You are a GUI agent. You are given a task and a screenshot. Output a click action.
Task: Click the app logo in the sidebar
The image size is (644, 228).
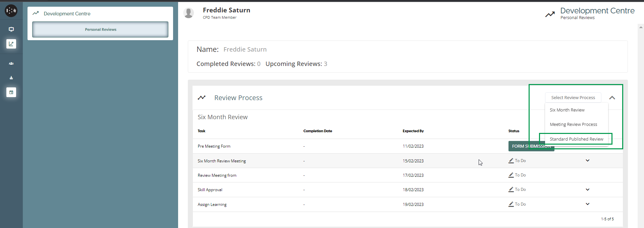coord(11,11)
